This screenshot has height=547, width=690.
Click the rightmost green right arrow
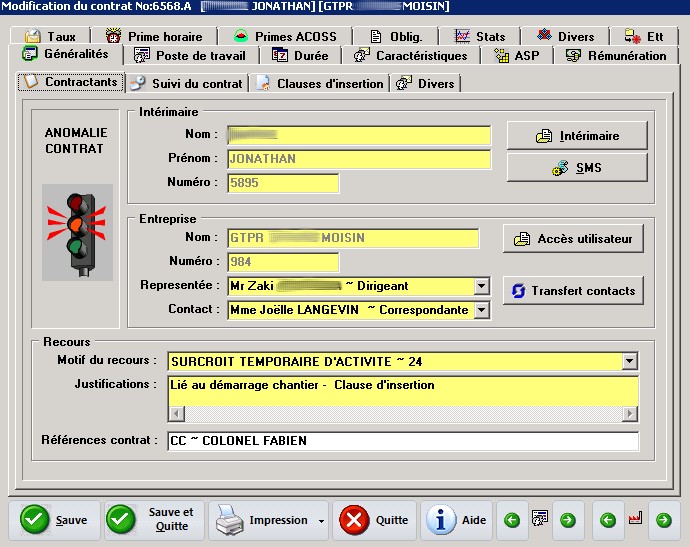pos(662,520)
